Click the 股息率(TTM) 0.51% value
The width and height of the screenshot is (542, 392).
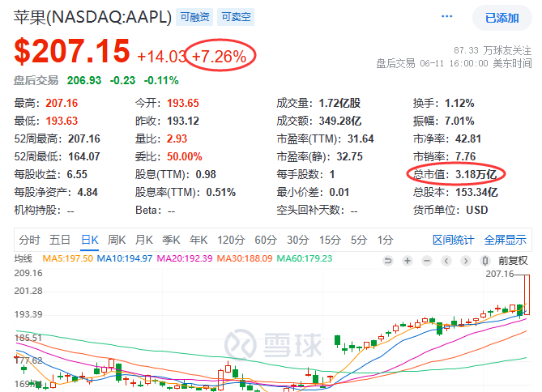pyautogui.click(x=221, y=192)
